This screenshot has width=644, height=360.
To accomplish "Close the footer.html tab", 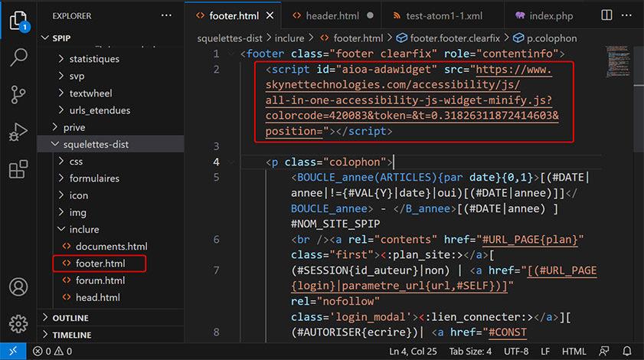I will coord(270,15).
